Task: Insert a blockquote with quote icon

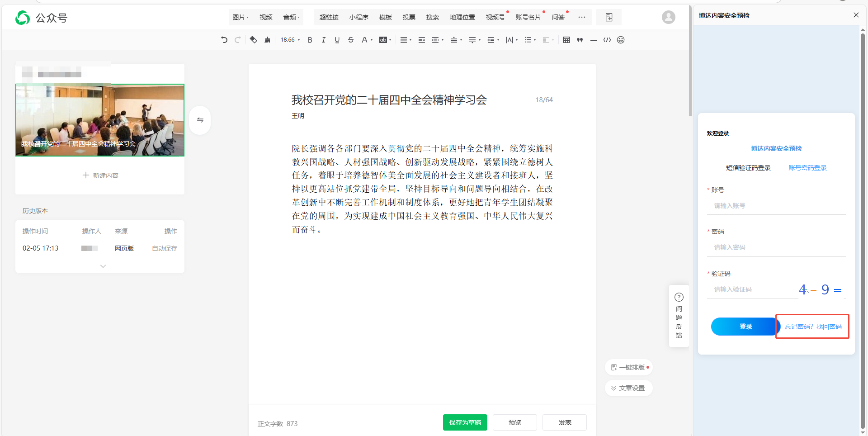Action: [x=580, y=40]
